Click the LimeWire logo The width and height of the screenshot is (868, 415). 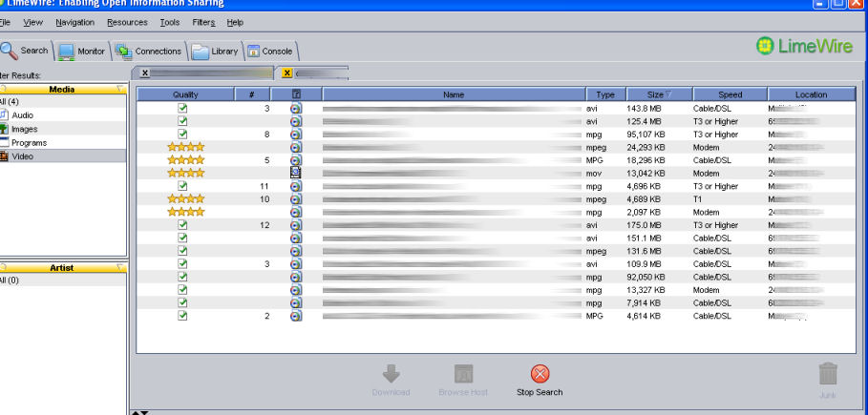804,45
